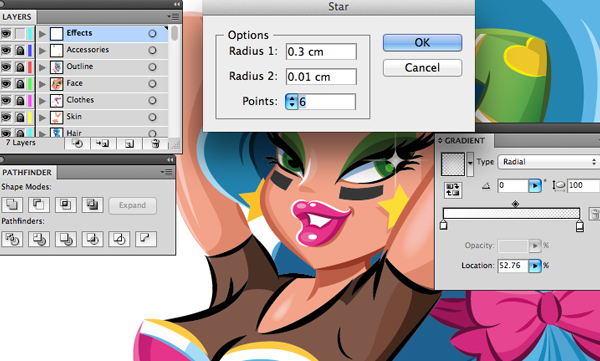The height and width of the screenshot is (361, 600).
Task: Hide the Effects layer eye icon
Action: tap(6, 34)
